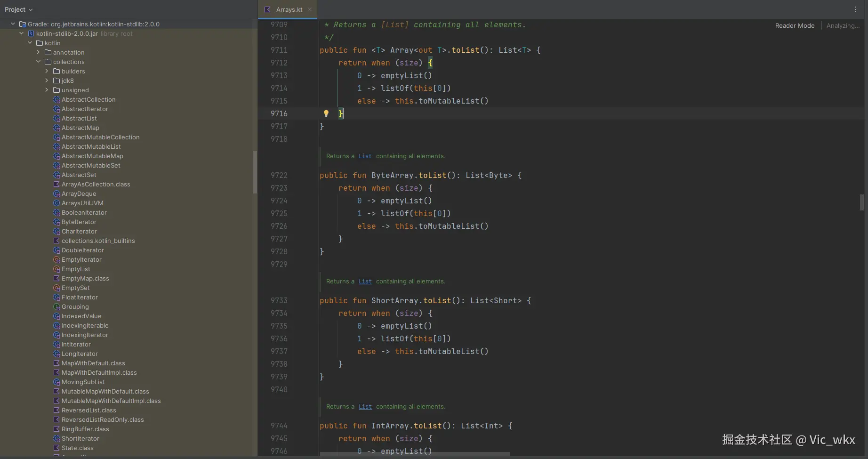
Task: Click line number 9711 in the gutter
Action: click(x=279, y=50)
